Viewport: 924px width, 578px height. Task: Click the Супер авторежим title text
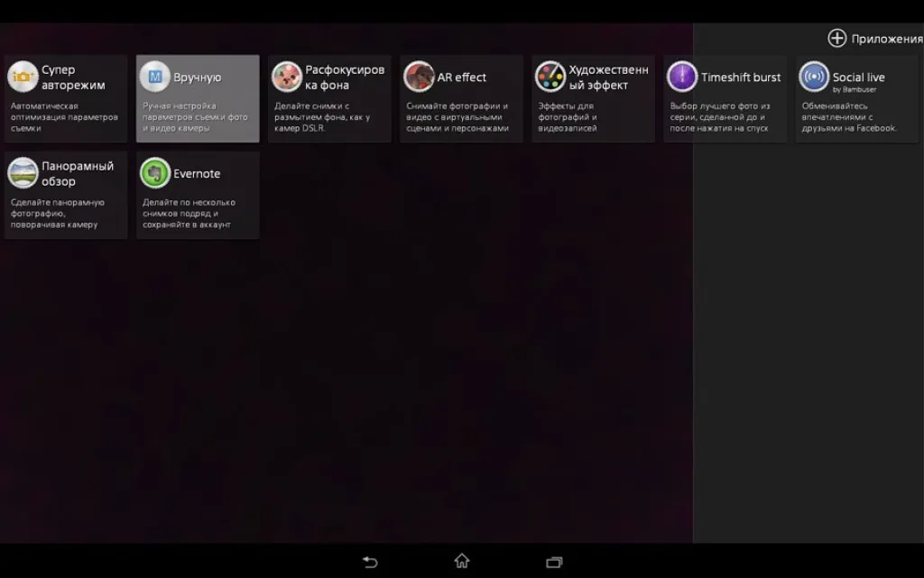click(73, 78)
